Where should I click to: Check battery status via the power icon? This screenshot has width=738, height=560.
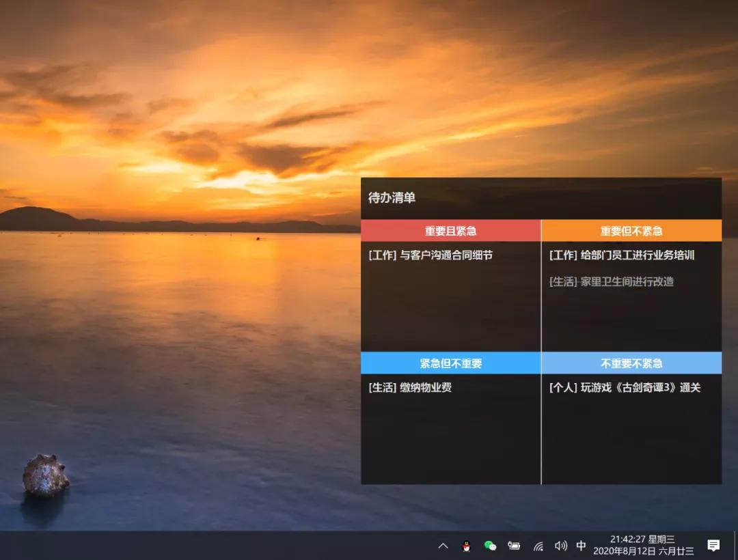click(x=515, y=546)
